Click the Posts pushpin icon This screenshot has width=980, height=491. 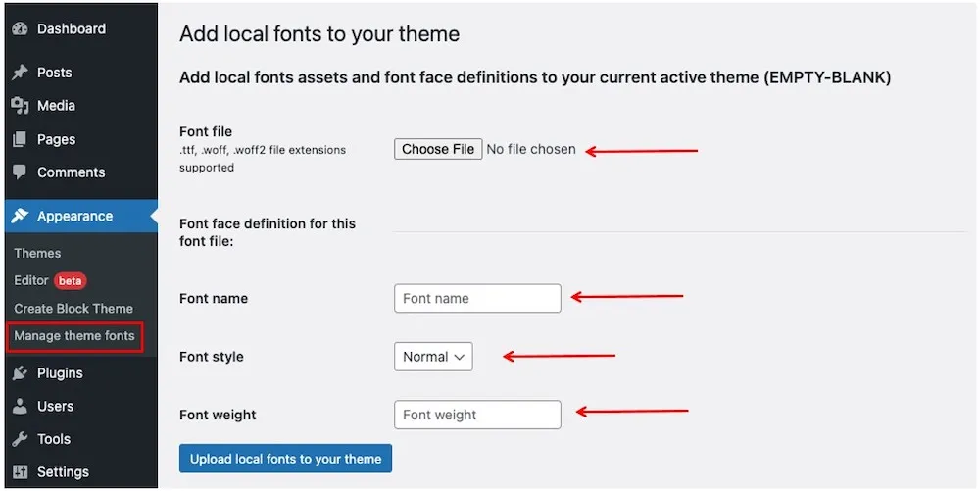tap(20, 73)
